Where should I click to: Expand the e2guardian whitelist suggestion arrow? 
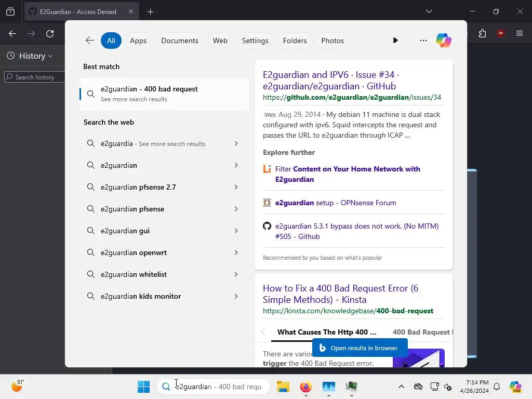[x=236, y=274]
